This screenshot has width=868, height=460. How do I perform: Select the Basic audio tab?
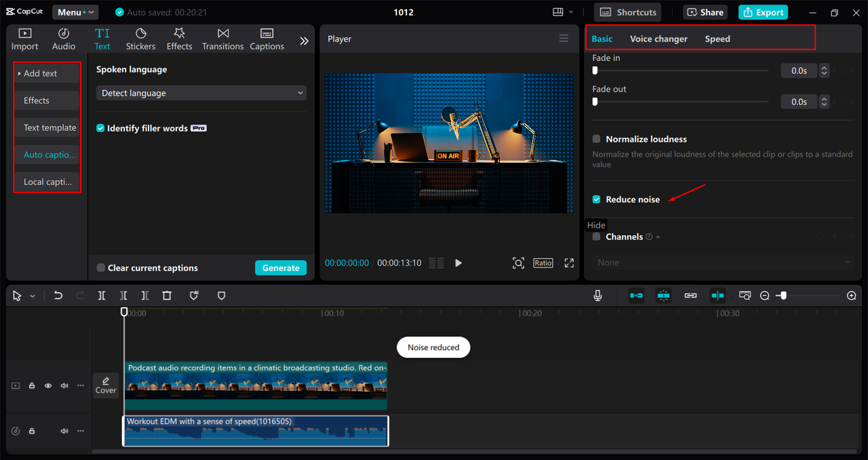pos(601,39)
